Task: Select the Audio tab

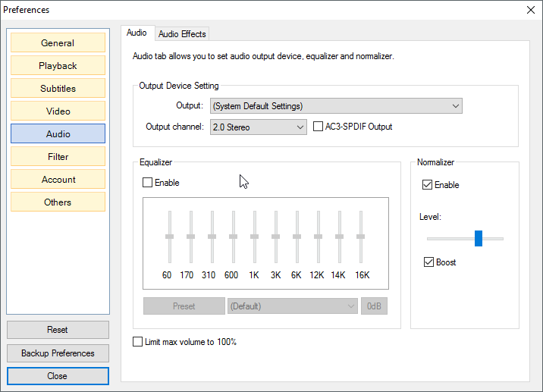Action: (137, 33)
